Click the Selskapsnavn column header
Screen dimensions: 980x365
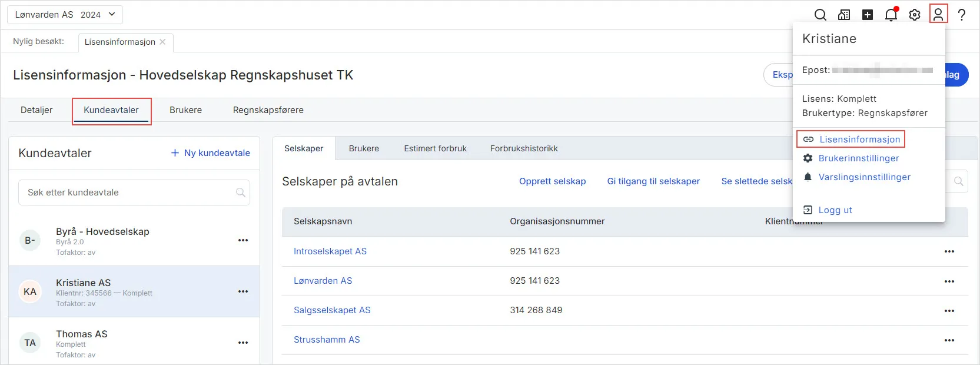323,221
